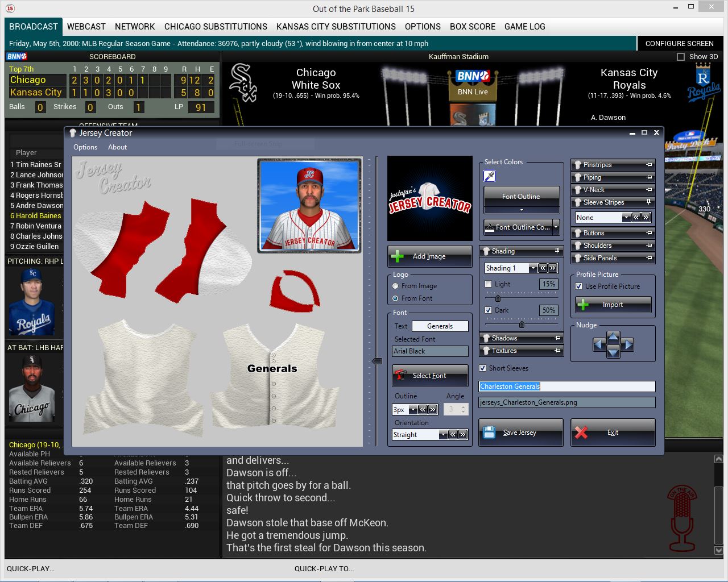Screen dimensions: 728x582
Task: Open the Sleeve Stripes None dropdown
Action: [625, 218]
